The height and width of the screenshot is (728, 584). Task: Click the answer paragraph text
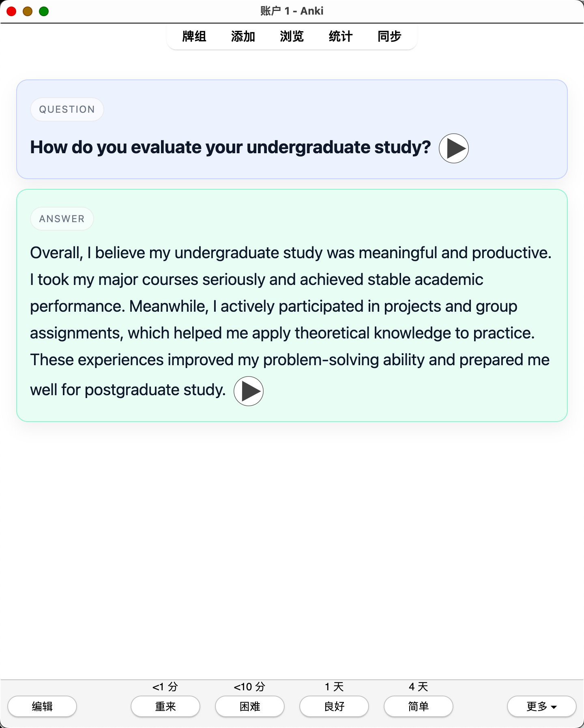(x=291, y=321)
